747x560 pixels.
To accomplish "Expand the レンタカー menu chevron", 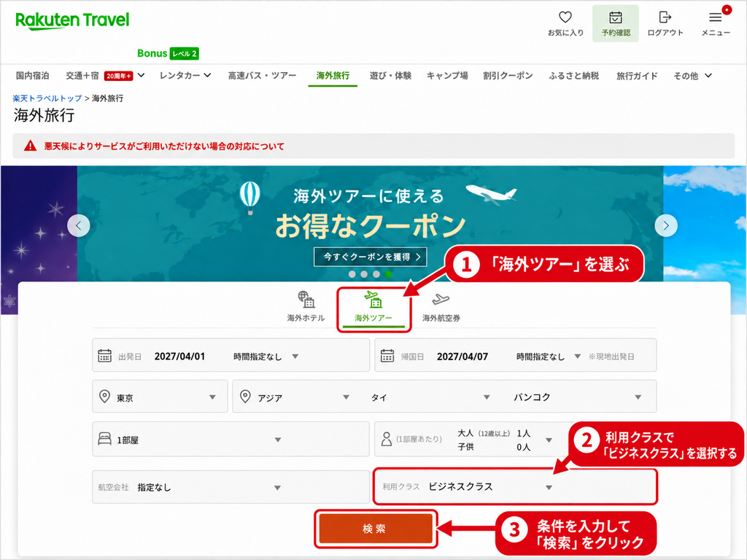I will (x=207, y=75).
